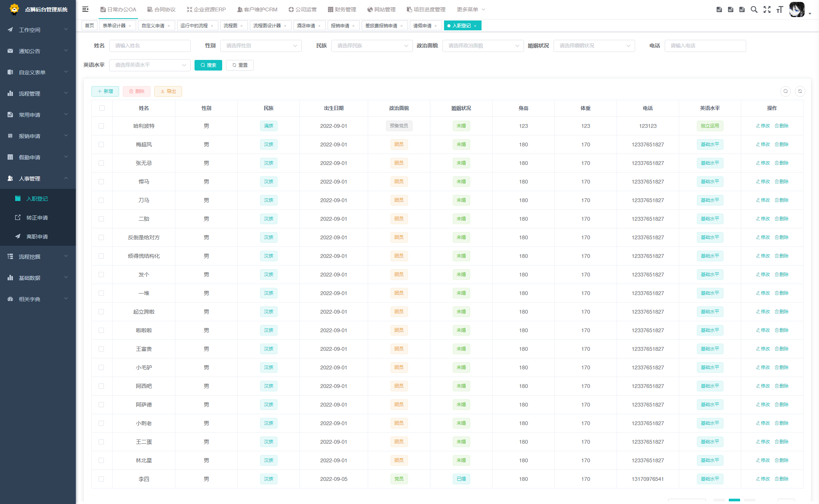Image resolution: width=819 pixels, height=504 pixels.
Task: Switch to the 报销申请 tab
Action: [340, 26]
